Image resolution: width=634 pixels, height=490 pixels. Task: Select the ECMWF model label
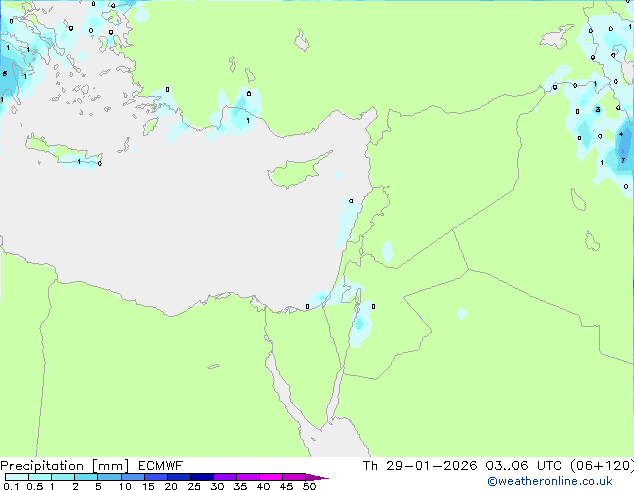pyautogui.click(x=161, y=466)
